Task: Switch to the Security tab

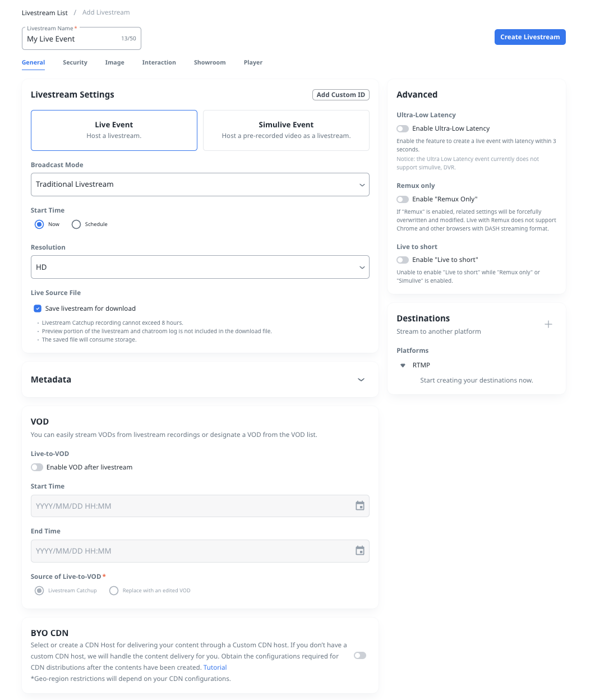Action: (x=75, y=62)
